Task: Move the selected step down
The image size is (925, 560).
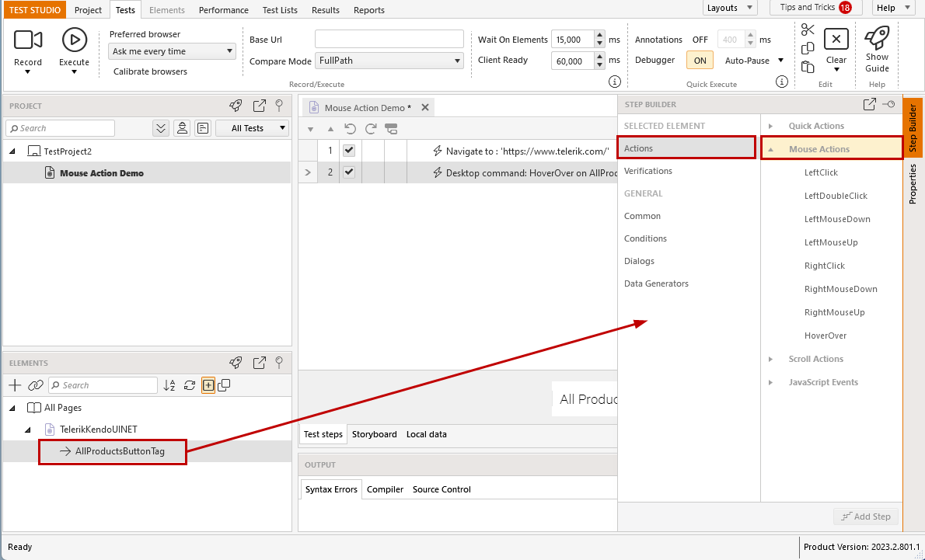Action: coord(310,129)
